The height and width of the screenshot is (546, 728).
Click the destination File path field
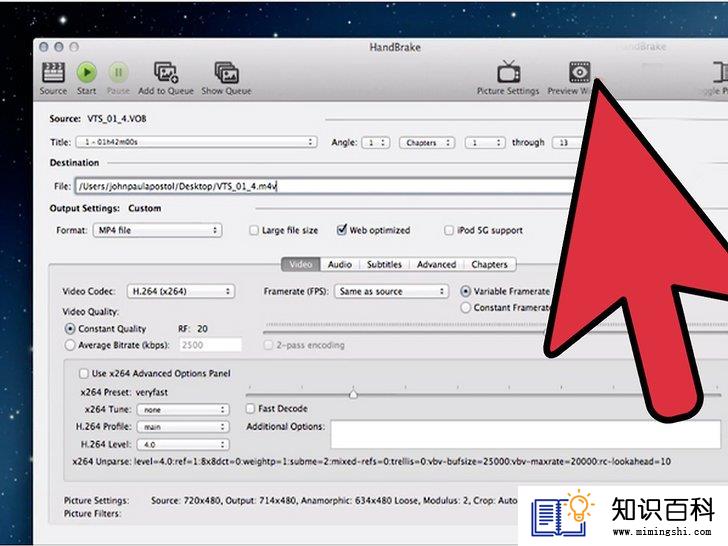[x=324, y=186]
